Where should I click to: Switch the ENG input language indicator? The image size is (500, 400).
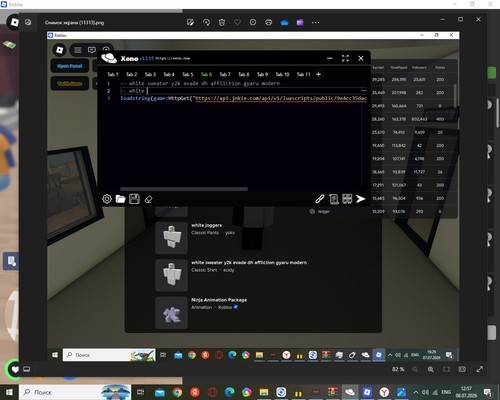click(x=446, y=392)
